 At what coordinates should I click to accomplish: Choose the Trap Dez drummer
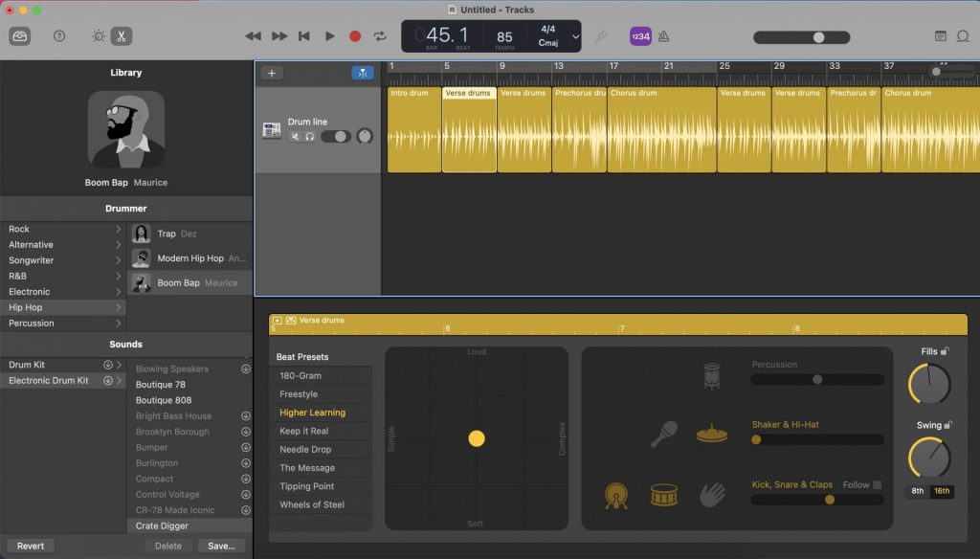tap(190, 234)
